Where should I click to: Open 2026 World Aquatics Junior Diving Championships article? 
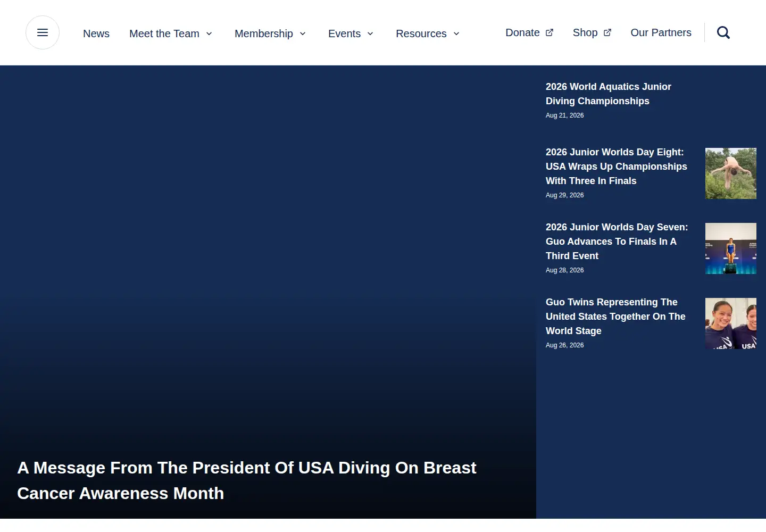pos(609,94)
